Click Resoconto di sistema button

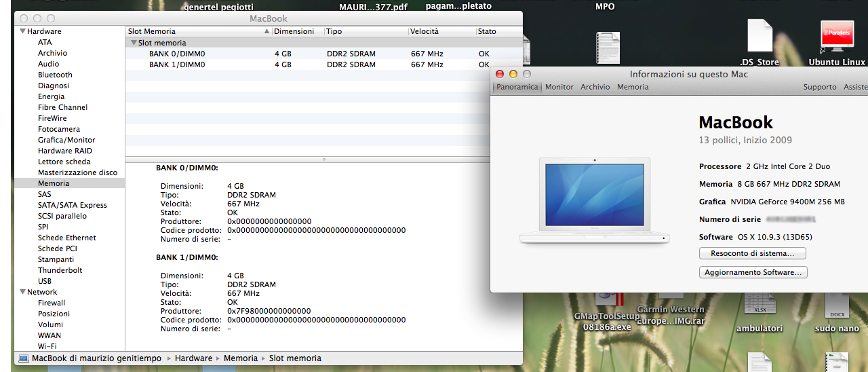click(753, 253)
